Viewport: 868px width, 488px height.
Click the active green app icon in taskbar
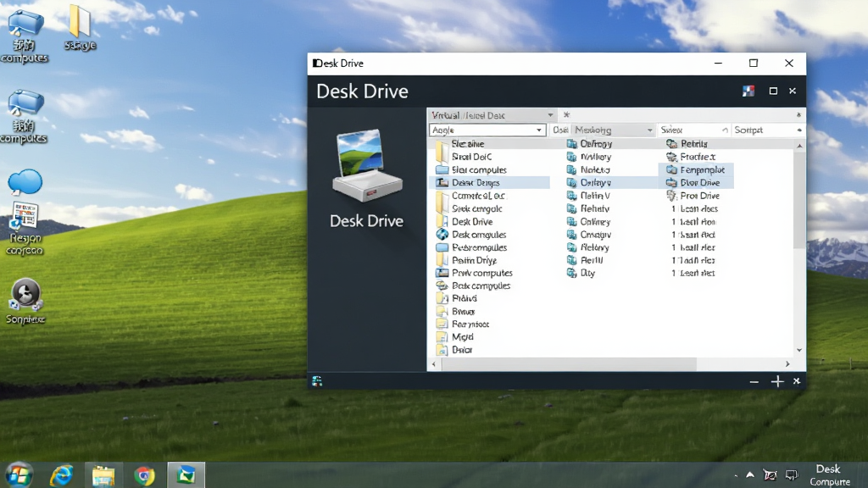pyautogui.click(x=186, y=474)
